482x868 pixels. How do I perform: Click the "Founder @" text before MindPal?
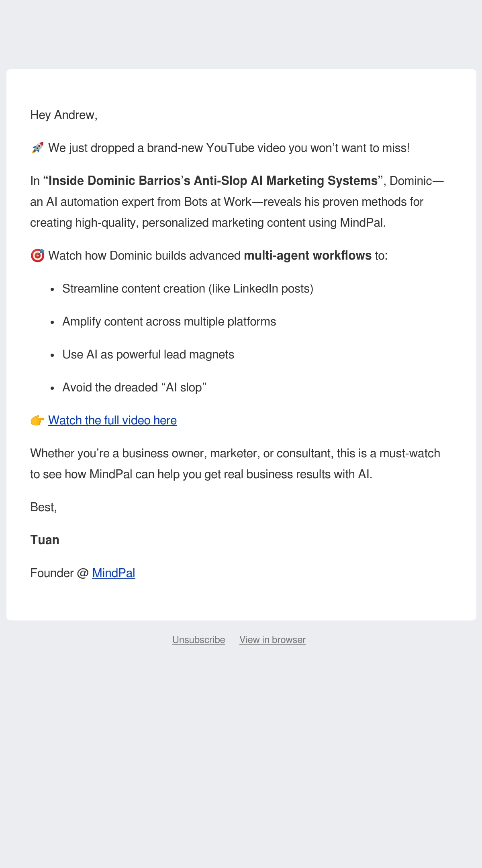click(x=59, y=573)
